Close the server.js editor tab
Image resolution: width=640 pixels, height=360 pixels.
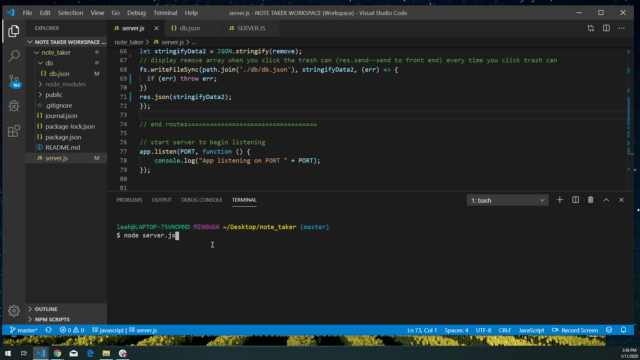(156, 28)
